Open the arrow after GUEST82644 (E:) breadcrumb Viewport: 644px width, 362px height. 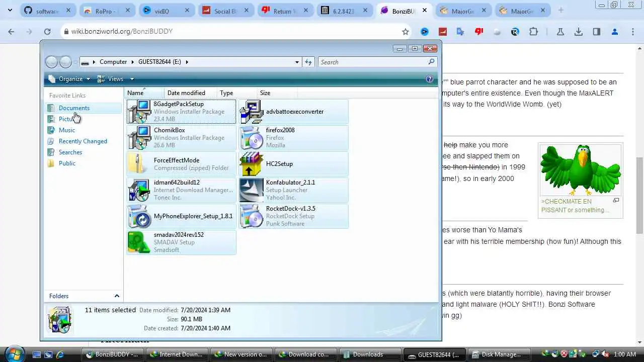(x=187, y=62)
